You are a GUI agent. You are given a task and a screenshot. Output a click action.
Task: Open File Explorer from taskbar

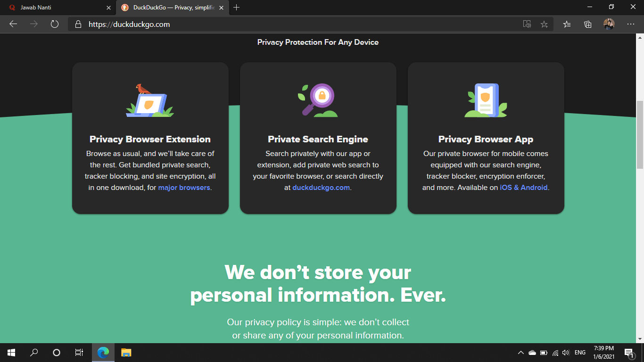126,352
